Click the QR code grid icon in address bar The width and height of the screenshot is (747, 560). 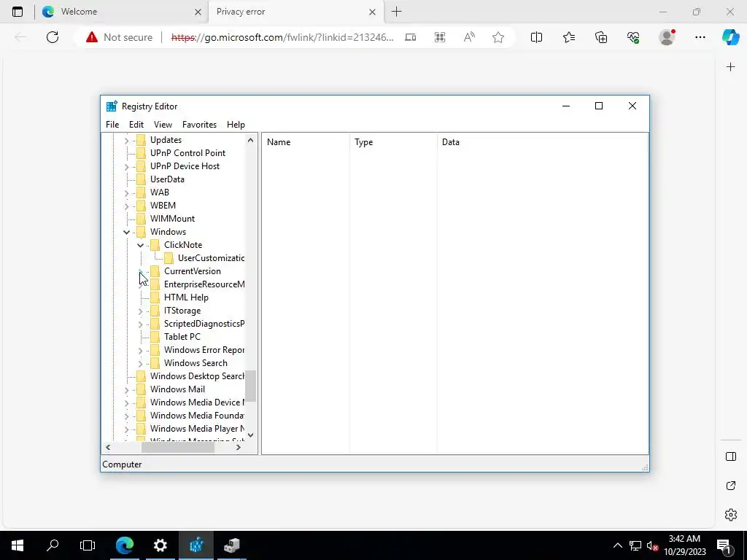[x=440, y=37]
